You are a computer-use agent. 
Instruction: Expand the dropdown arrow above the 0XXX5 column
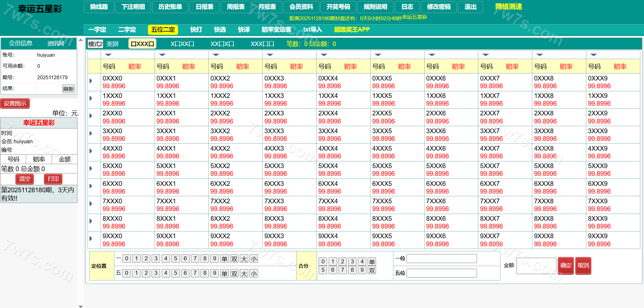[x=378, y=55]
